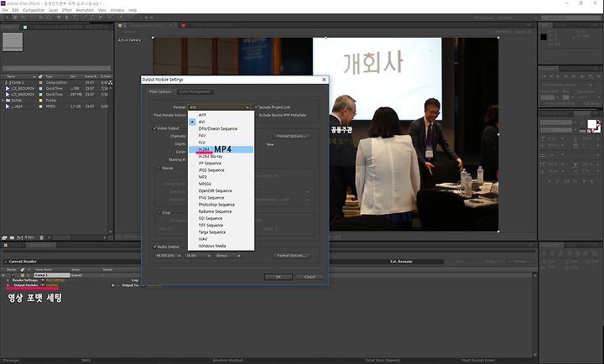Mute audio in the Preview panel
The image size is (604, 364).
coord(582,76)
